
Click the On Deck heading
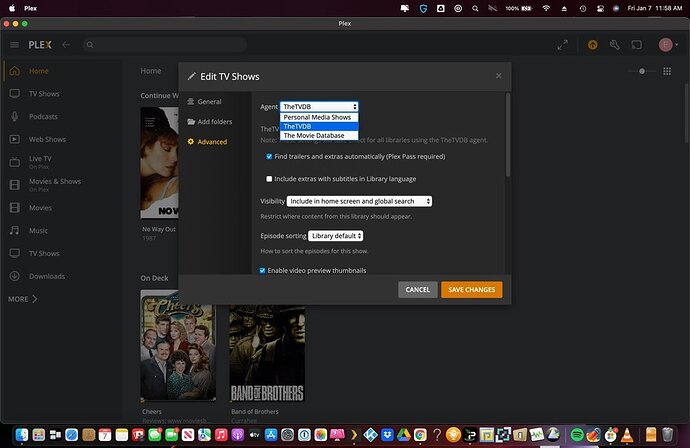point(154,278)
